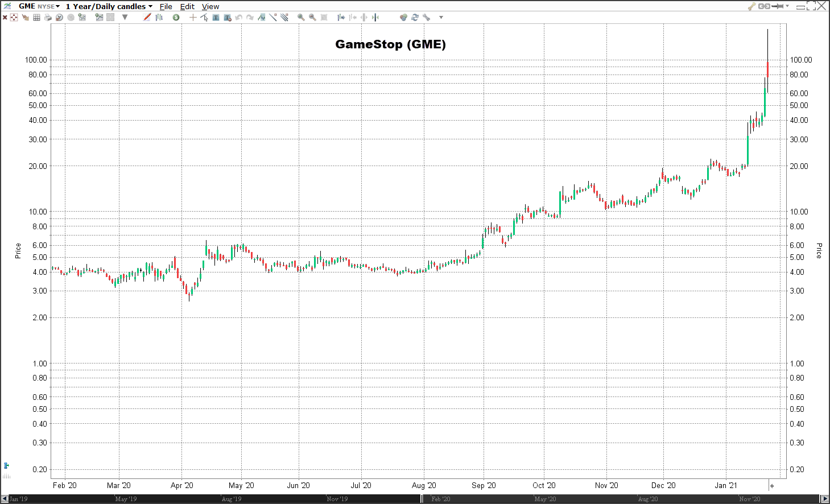
Task: Open the overlapping color circles icon
Action: [403, 18]
